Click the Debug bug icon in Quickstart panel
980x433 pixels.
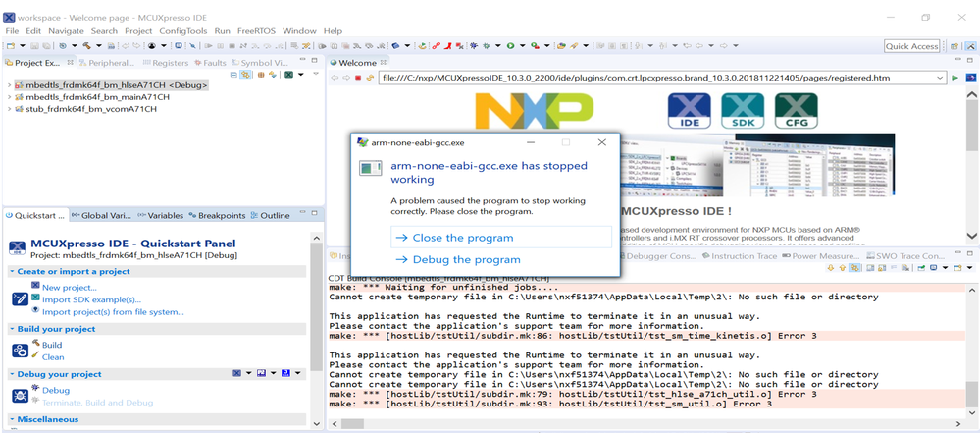coord(21,396)
